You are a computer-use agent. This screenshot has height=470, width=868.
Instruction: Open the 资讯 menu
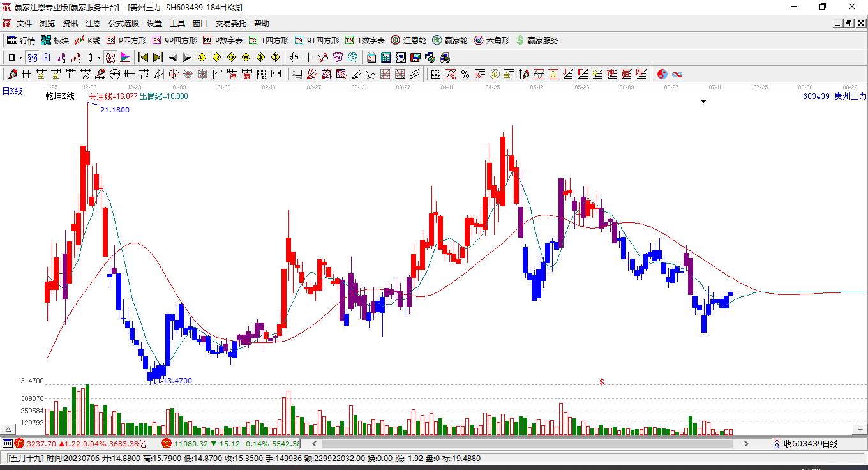(70, 24)
